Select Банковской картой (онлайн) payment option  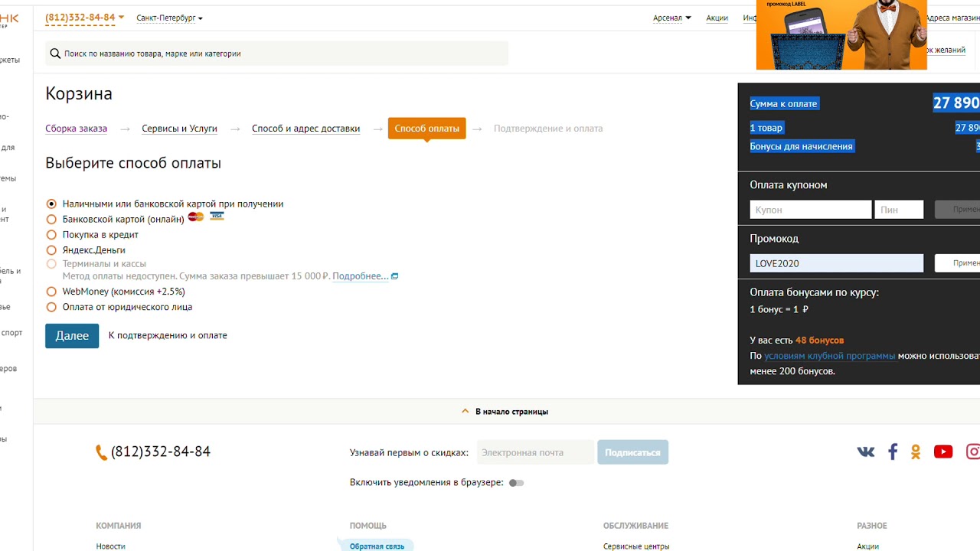(51, 219)
